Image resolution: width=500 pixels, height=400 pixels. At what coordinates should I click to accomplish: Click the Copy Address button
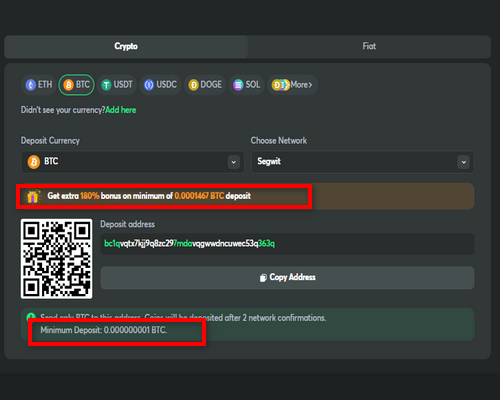coord(287,278)
